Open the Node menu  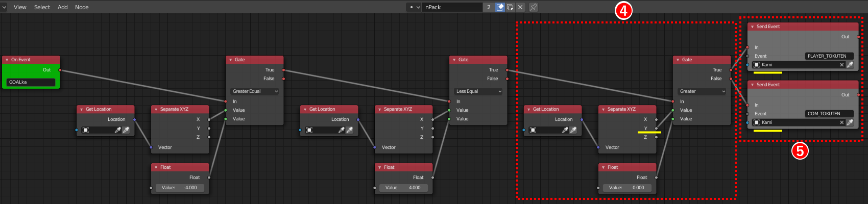pyautogui.click(x=82, y=7)
